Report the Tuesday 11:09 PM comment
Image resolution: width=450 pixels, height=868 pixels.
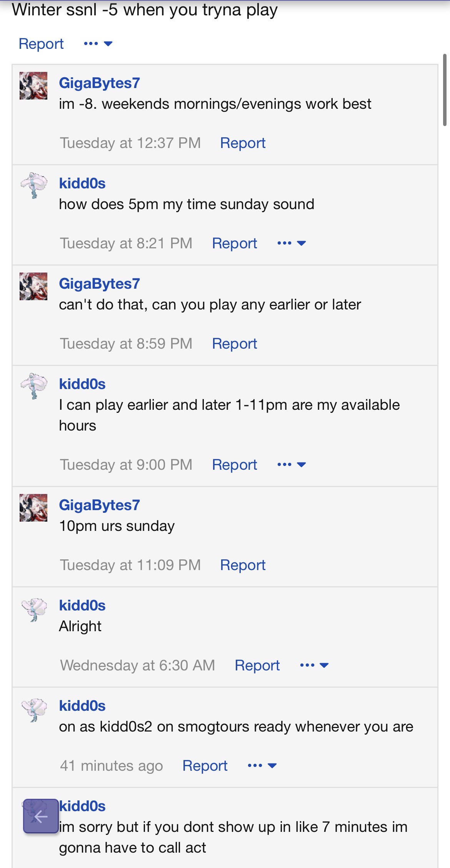[x=243, y=565]
